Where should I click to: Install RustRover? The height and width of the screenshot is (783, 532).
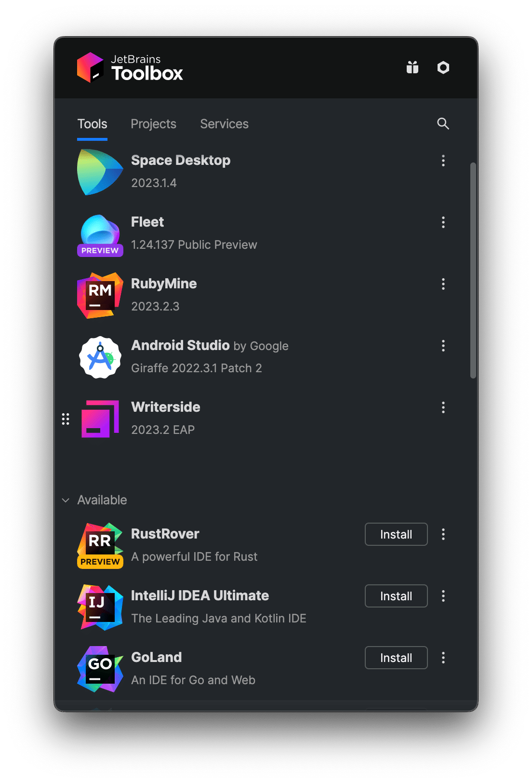coord(396,534)
